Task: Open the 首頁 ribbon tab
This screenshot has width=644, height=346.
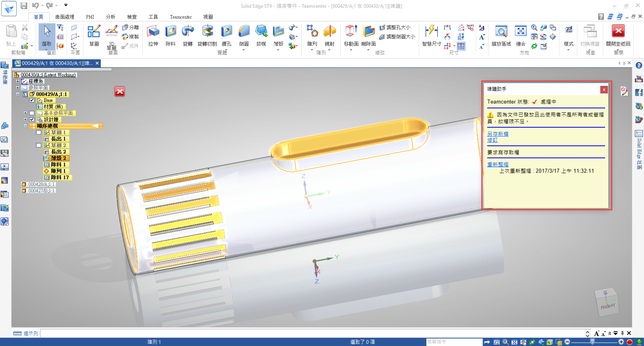Action: coord(39,17)
